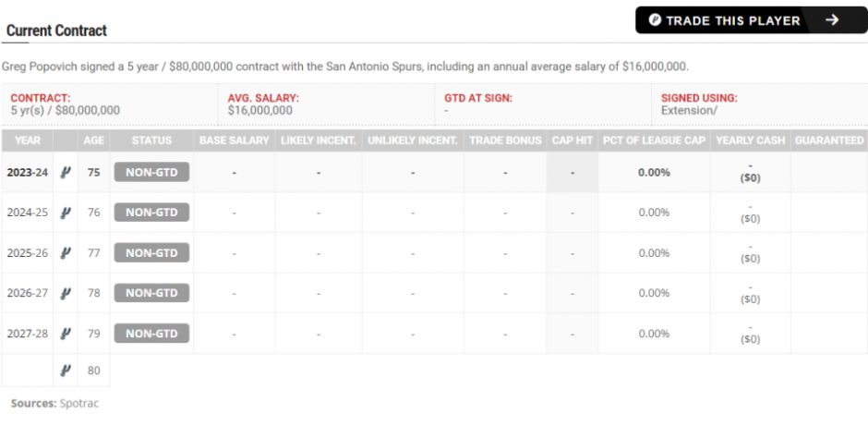Viewport: 868px width, 426px height.
Task: Click the 2024-25 year cell
Action: [x=27, y=213]
